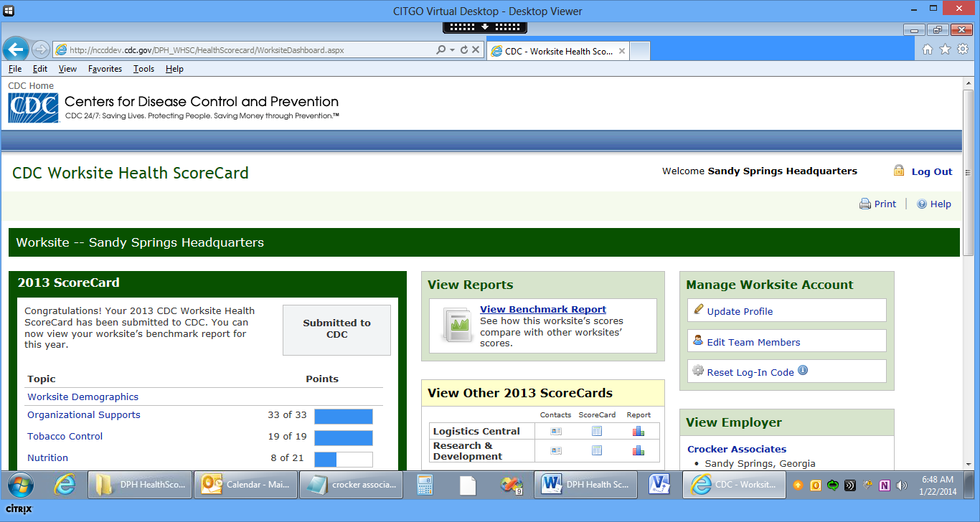This screenshot has width=980, height=522.
Task: Click the Nutrition points progress bar
Action: pos(344,460)
